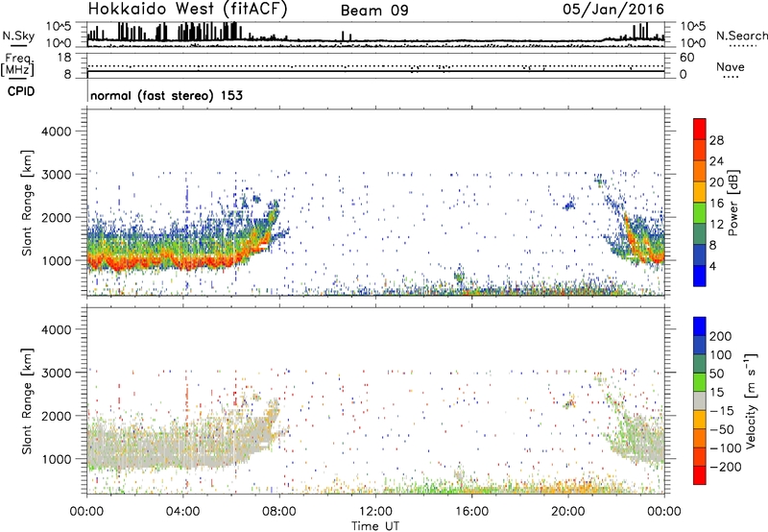Click the '4000' range label on the power panel
Viewport: 768px width, 532px height.
point(57,132)
